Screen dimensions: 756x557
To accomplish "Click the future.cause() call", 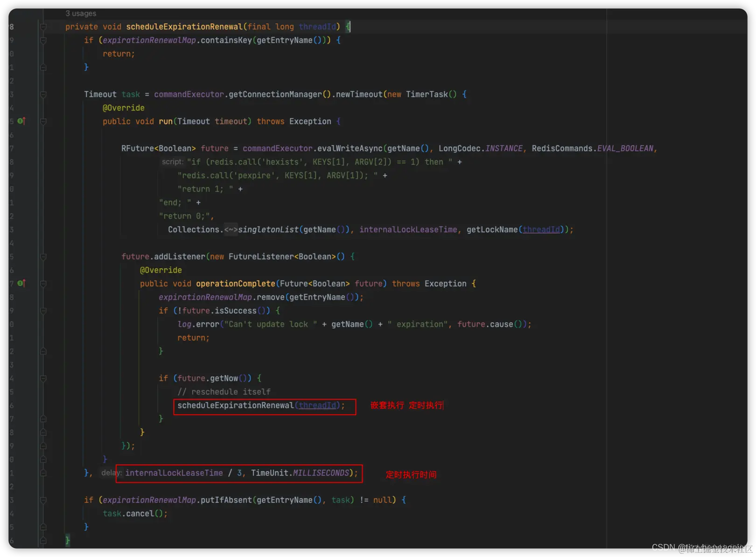I will pyautogui.click(x=490, y=324).
